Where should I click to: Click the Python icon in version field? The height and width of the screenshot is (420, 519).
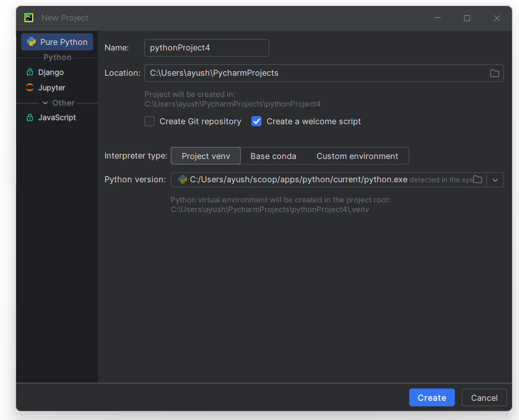[183, 179]
